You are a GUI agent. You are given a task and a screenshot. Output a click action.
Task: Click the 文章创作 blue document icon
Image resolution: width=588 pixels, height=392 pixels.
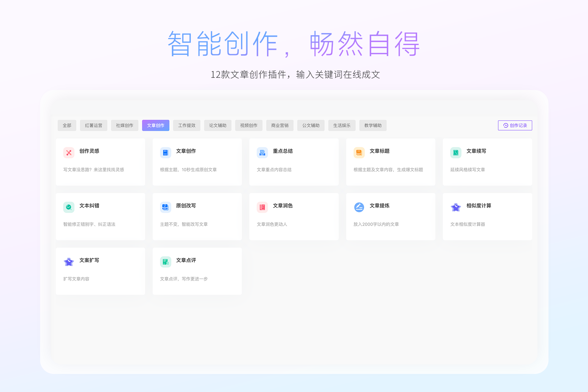165,153
